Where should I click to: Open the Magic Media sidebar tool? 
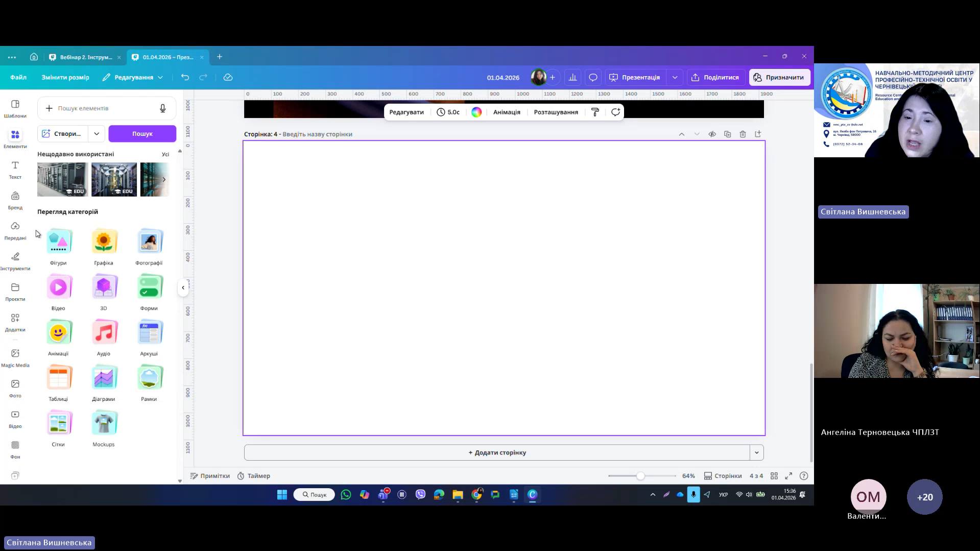coord(15,357)
